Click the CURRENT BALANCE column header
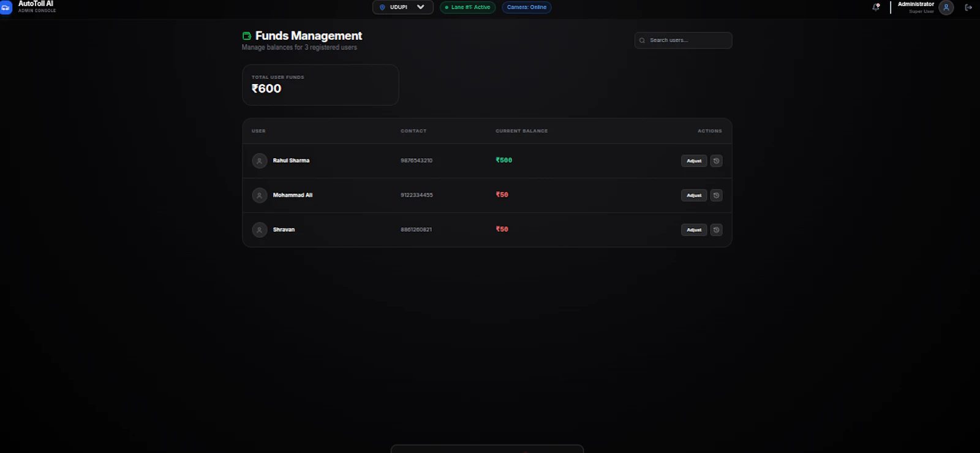The height and width of the screenshot is (453, 980). point(522,131)
